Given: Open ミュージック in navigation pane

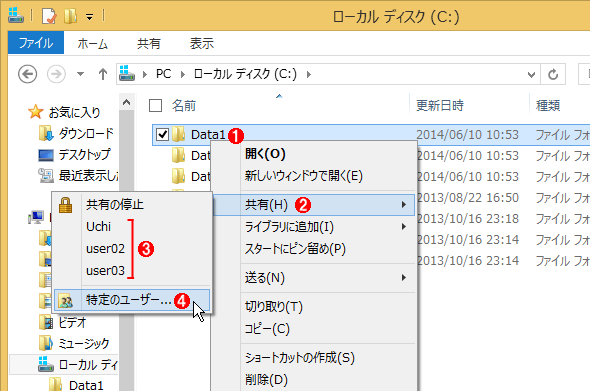Looking at the screenshot, I should (84, 344).
